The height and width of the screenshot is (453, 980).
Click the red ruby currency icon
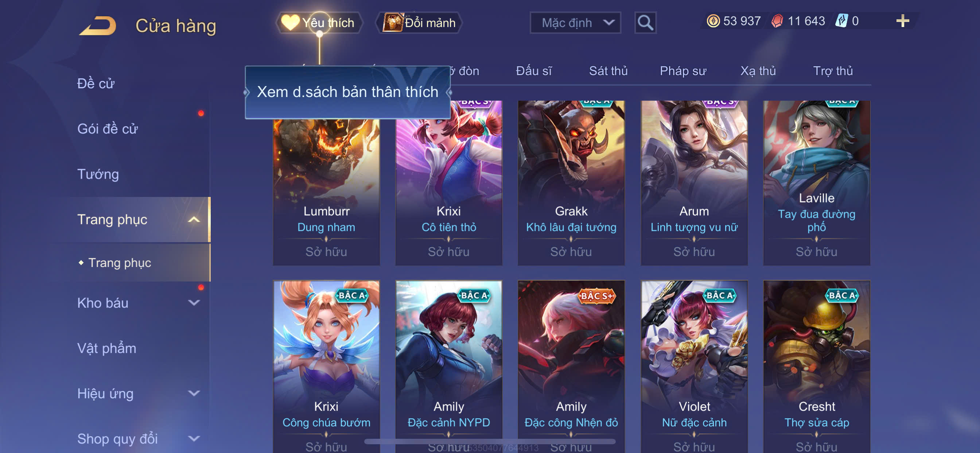point(777,21)
